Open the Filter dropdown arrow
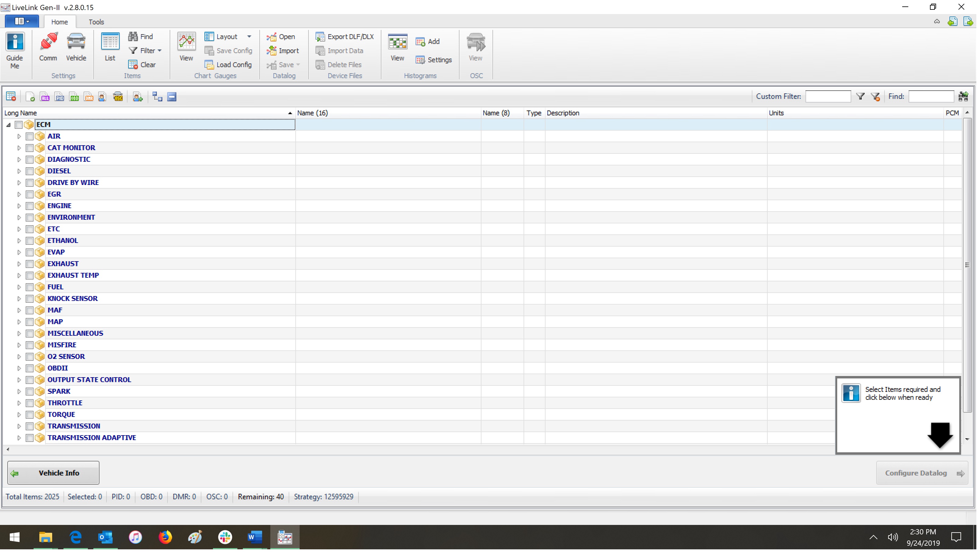Screen dimensions: 980x553 160,51
